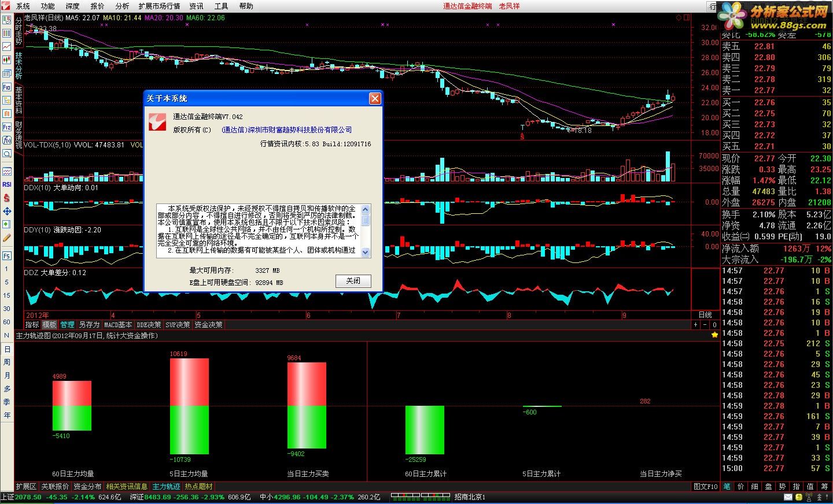Open the 分析 menu
This screenshot has height=504, width=833.
click(122, 6)
